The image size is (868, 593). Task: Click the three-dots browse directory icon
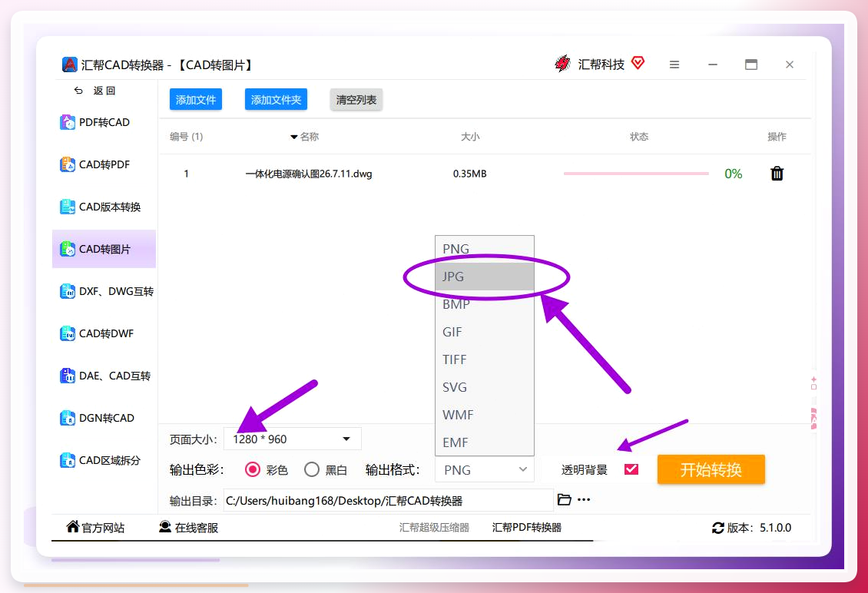pos(584,499)
